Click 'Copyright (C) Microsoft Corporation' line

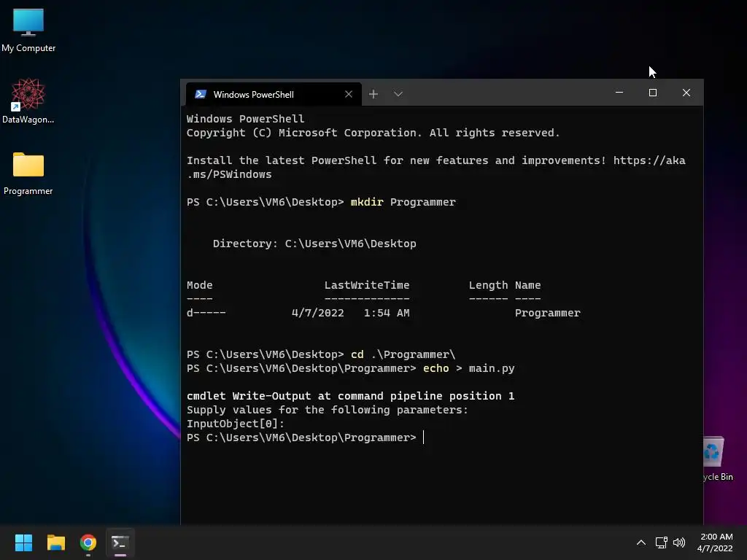(373, 133)
